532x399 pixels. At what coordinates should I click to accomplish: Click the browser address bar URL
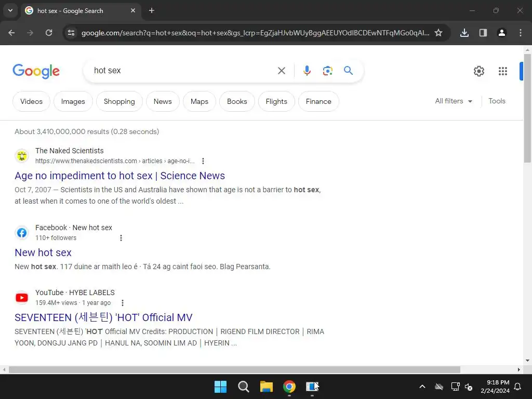[x=255, y=33]
